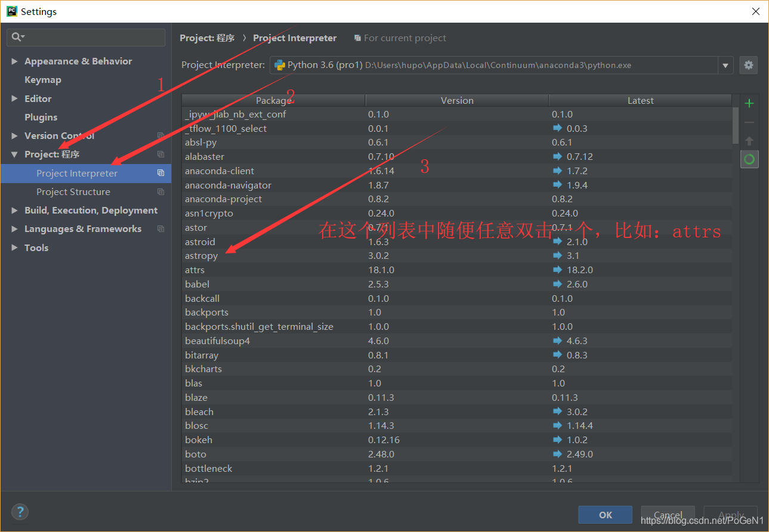Expand Languages & Frameworks section
This screenshot has height=532, width=769.
point(14,229)
